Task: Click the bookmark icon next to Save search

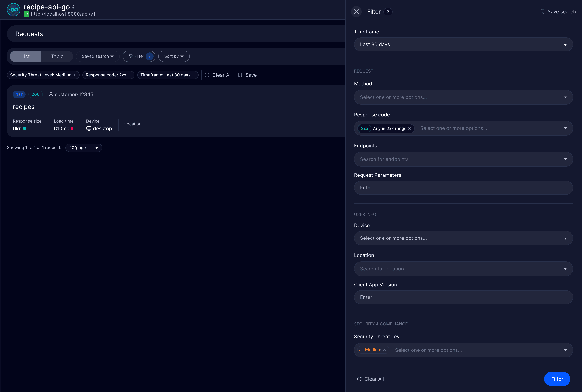Action: (543, 11)
